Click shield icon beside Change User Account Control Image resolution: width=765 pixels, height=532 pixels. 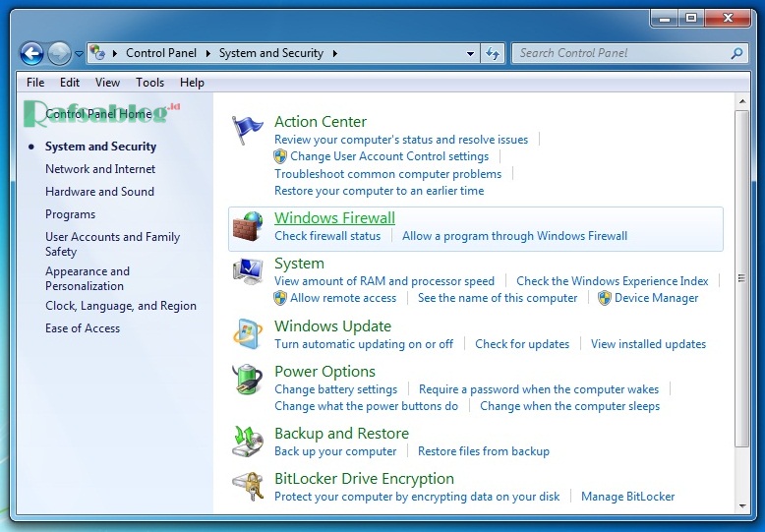[280, 156]
